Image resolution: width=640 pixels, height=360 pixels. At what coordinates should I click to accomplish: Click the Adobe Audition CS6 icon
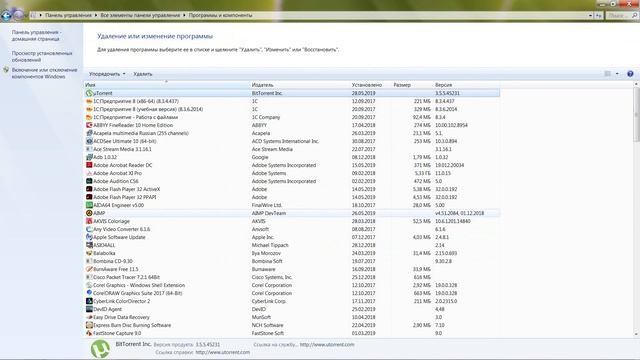[x=89, y=181]
